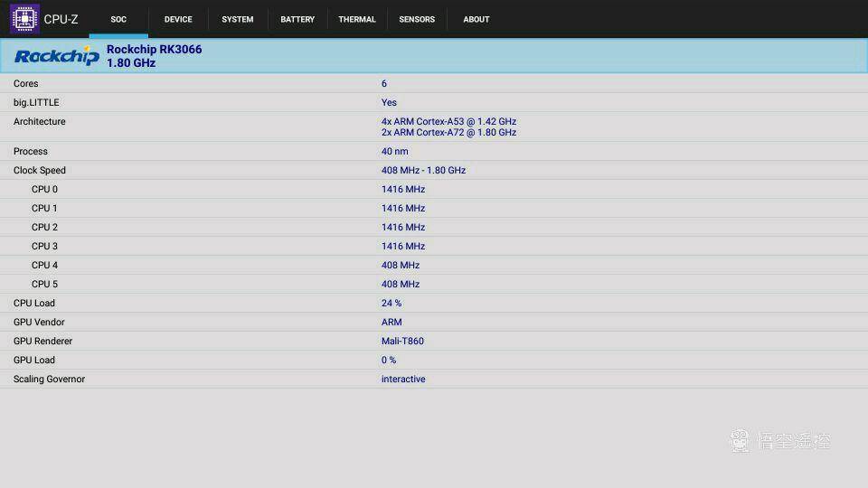Click the Rockchip logo in the header
868x488 pixels.
coord(57,56)
